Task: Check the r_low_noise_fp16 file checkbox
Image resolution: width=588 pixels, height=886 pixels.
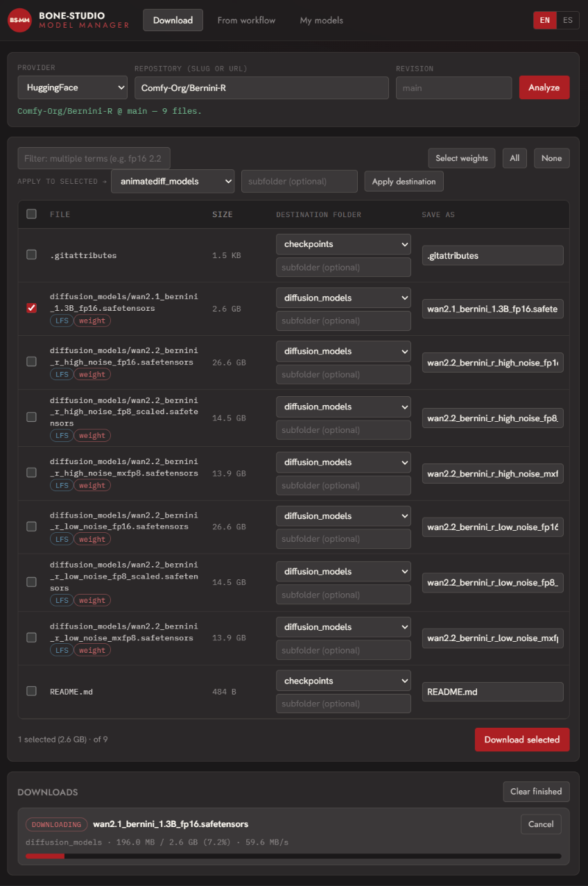Action: pos(31,526)
